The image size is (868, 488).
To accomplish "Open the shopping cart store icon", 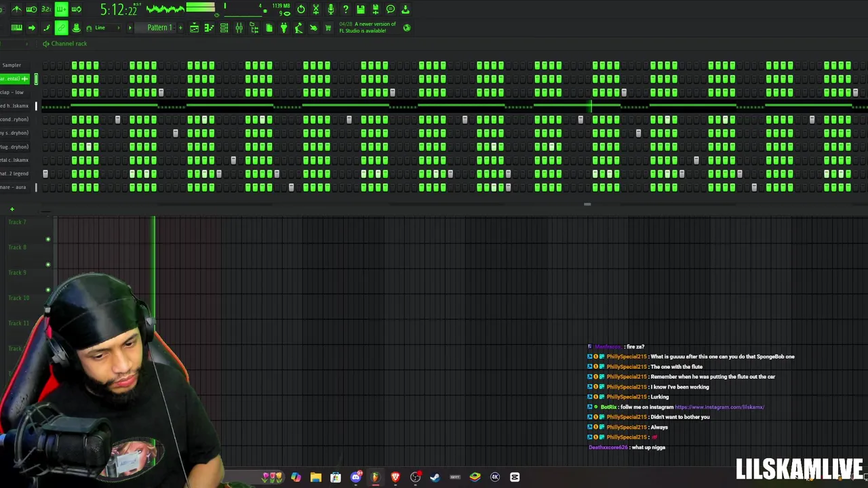I will (328, 28).
